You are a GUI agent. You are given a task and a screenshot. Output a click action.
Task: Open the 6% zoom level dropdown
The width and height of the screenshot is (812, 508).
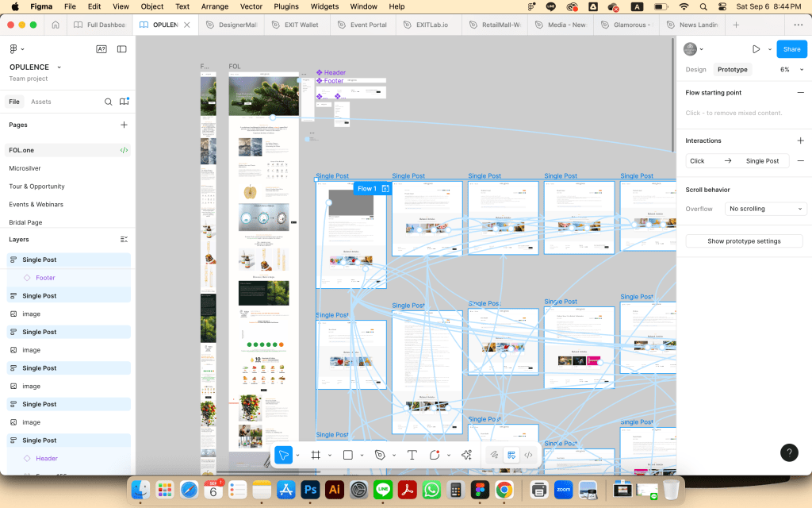click(789, 70)
